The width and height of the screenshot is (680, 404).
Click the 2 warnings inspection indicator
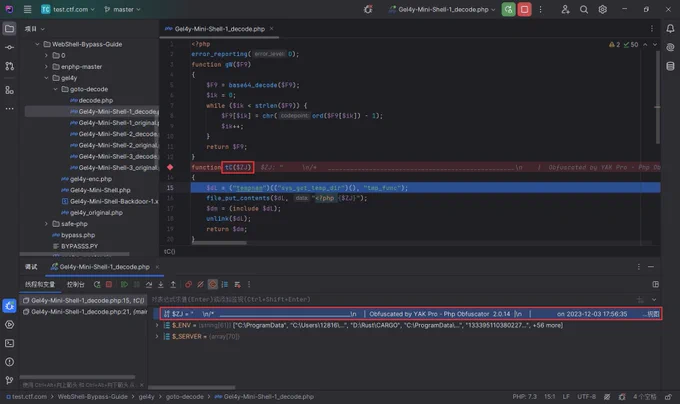(x=614, y=45)
